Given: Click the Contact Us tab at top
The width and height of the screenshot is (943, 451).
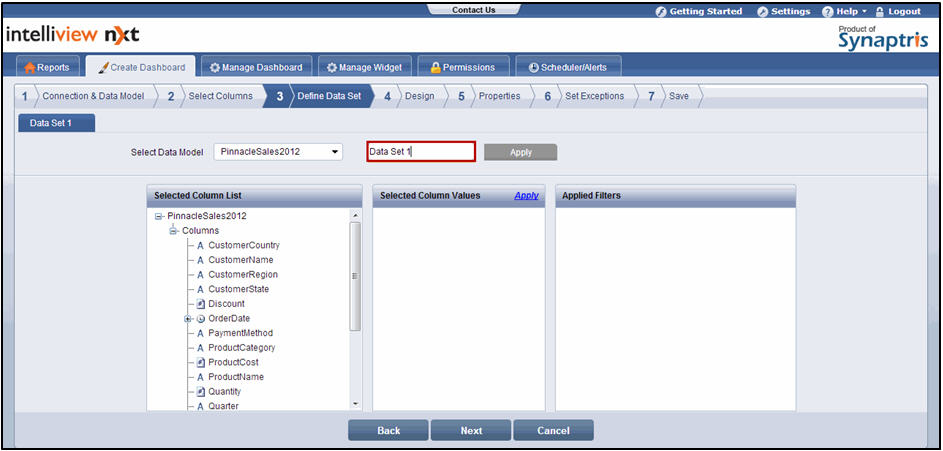Looking at the screenshot, I should coord(474,10).
